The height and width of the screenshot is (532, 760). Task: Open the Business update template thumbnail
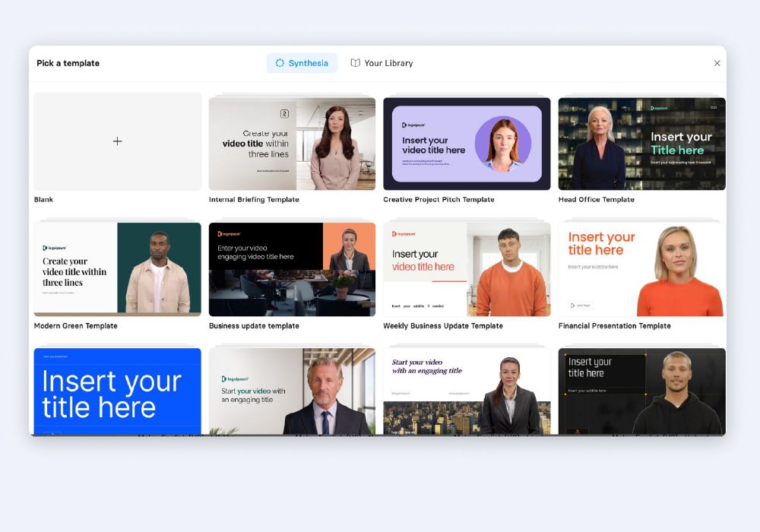click(292, 269)
